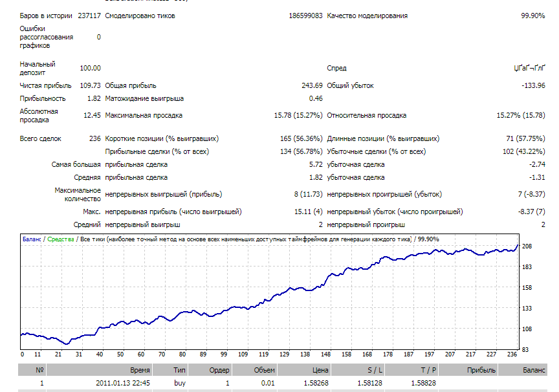Click the 'Самая большая' row label
This screenshot has height=392, width=559.
point(76,165)
